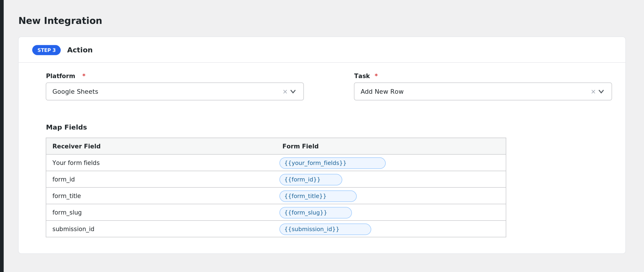Clear the Add New Row task selection
This screenshot has width=644, height=272.
[x=593, y=92]
